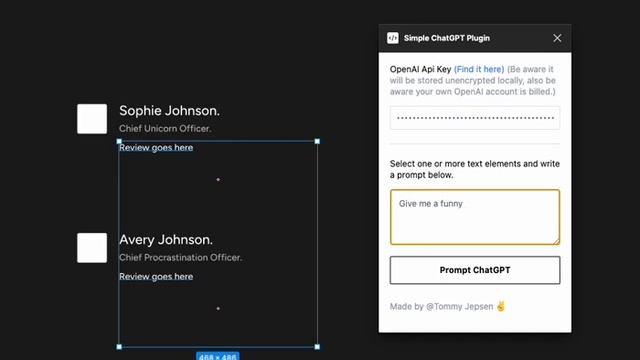The height and width of the screenshot is (360, 640).
Task: Select the 'Avery Johnson.' name text
Action: (166, 240)
